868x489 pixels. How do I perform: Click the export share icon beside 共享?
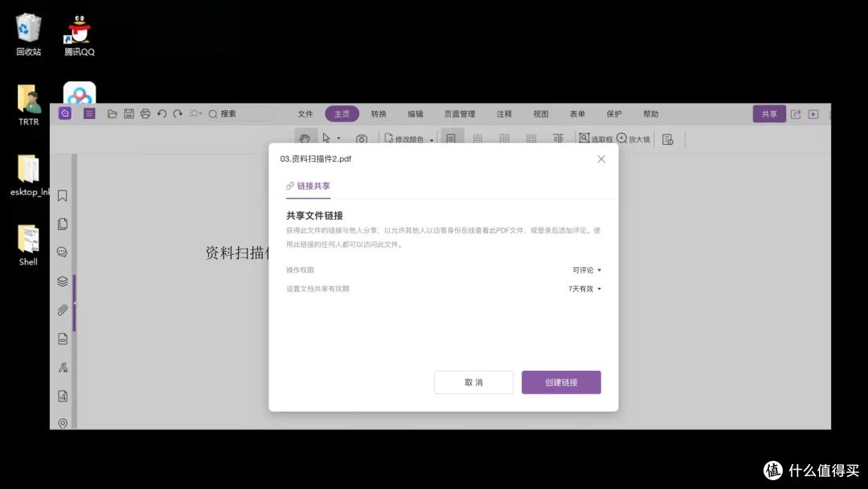coord(796,114)
